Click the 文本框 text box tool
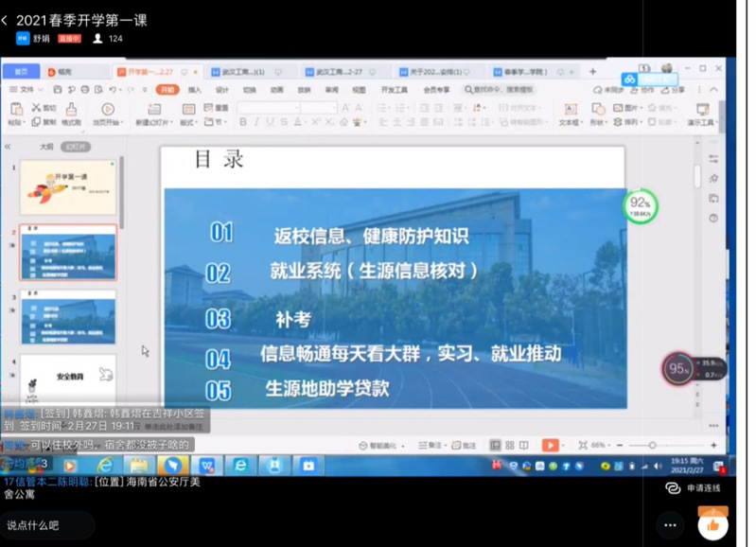This screenshot has width=756, height=547. (569, 114)
